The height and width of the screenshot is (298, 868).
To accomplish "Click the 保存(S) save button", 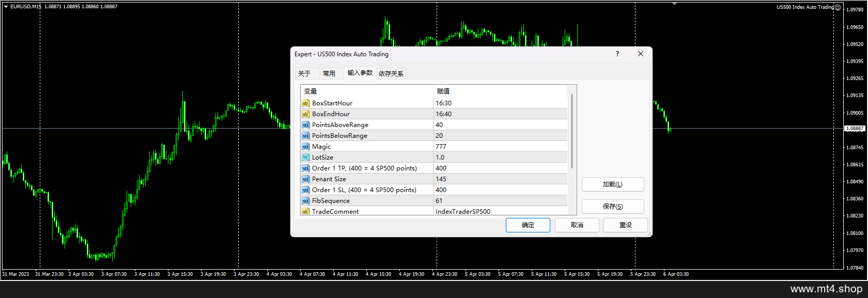I will pyautogui.click(x=613, y=207).
